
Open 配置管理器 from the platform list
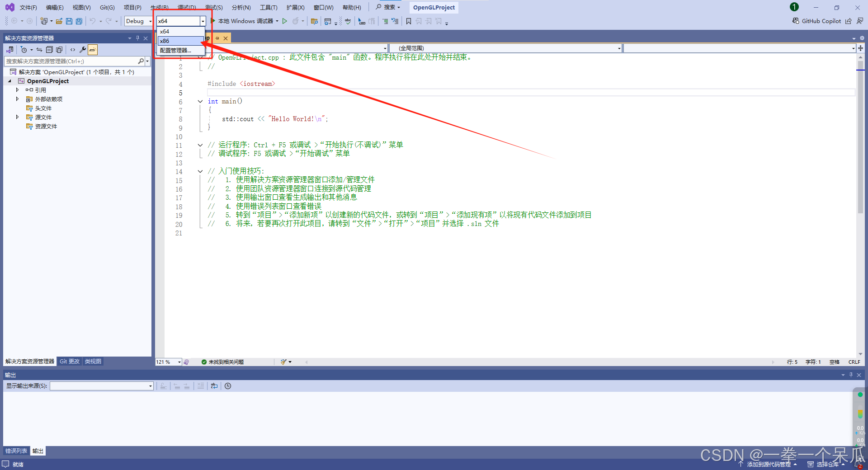(x=176, y=50)
